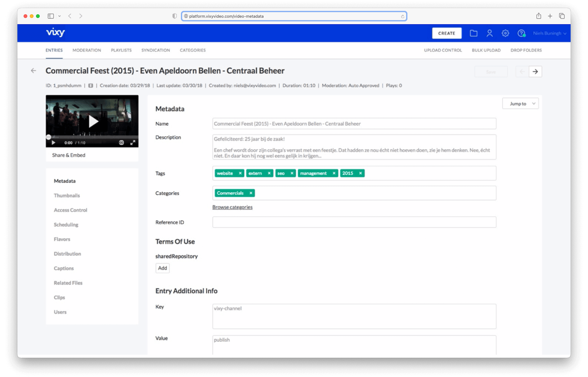The height and width of the screenshot is (377, 588).
Task: Click the Reference ID field
Action: point(354,222)
